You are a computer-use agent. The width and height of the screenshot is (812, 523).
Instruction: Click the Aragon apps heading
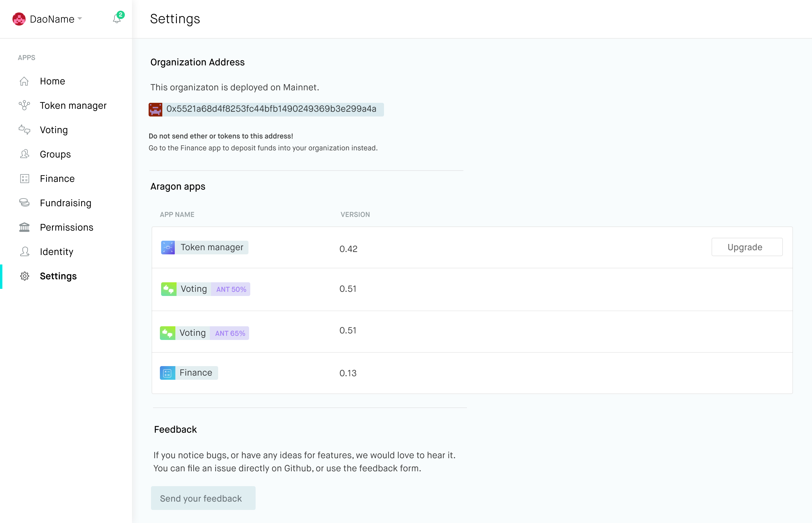point(178,187)
